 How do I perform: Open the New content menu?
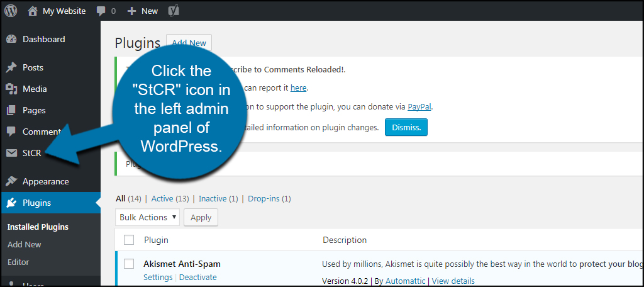143,11
